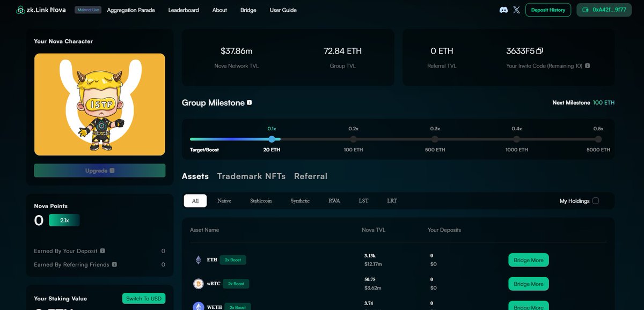Switch to the Assets tab

pos(195,176)
